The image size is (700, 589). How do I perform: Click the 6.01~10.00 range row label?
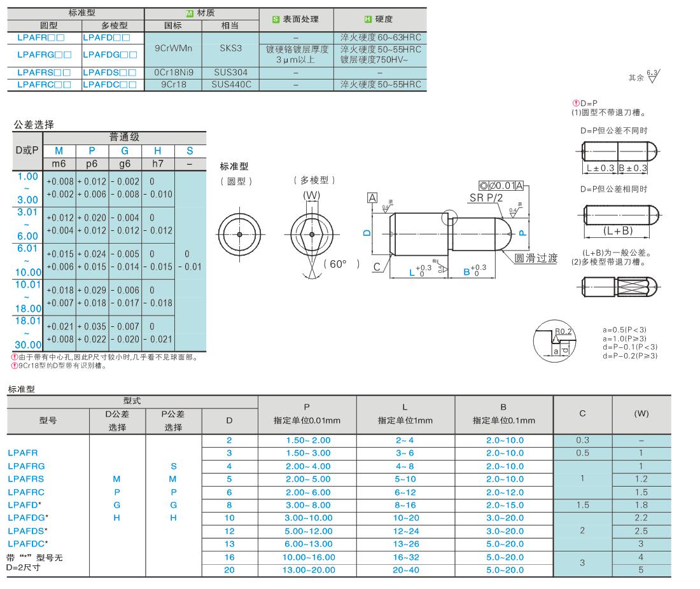28,260
